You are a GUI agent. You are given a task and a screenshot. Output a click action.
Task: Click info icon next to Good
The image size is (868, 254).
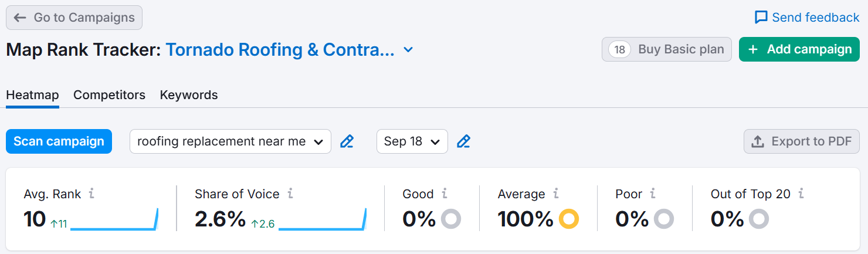click(445, 194)
